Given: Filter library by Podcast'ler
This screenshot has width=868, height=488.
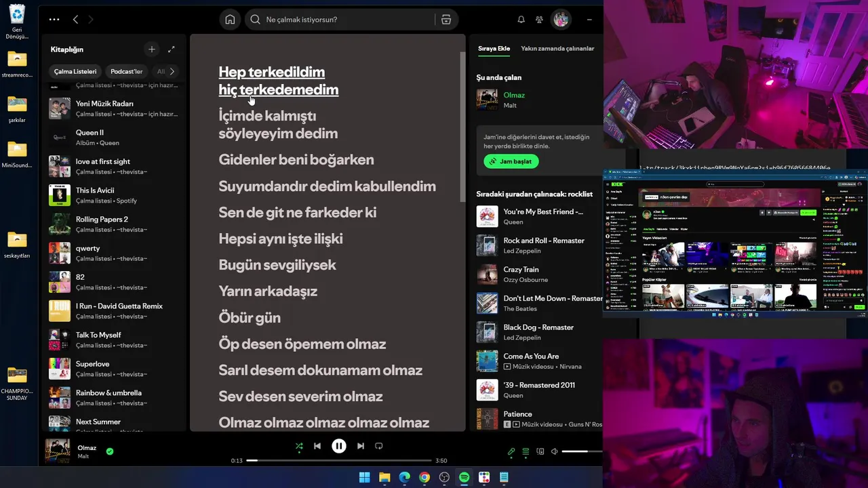Looking at the screenshot, I should tap(127, 71).
